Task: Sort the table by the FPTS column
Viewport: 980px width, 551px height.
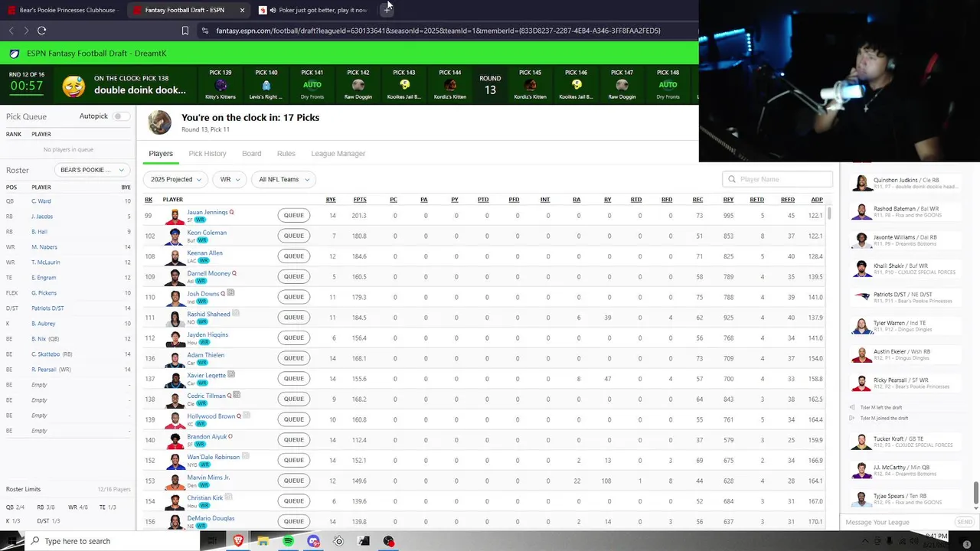Action: 360,200
